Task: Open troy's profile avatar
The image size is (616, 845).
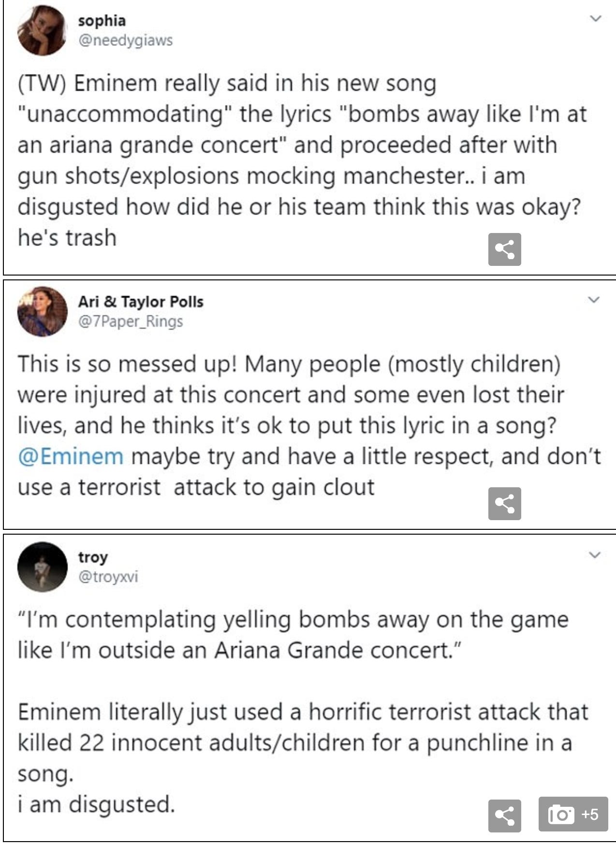Action: coord(42,566)
